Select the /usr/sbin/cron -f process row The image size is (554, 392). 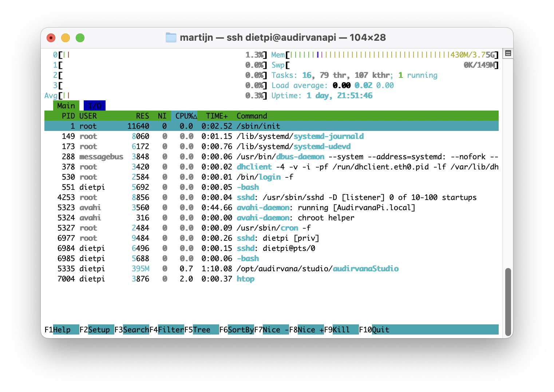tap(272, 228)
